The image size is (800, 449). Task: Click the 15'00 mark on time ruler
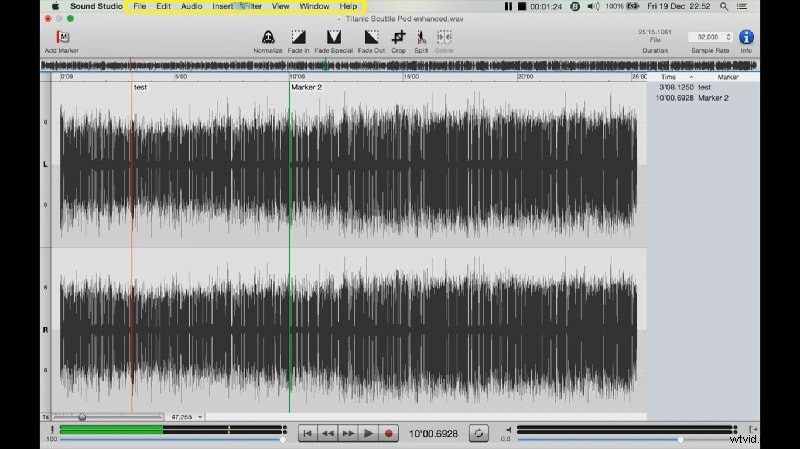point(411,77)
